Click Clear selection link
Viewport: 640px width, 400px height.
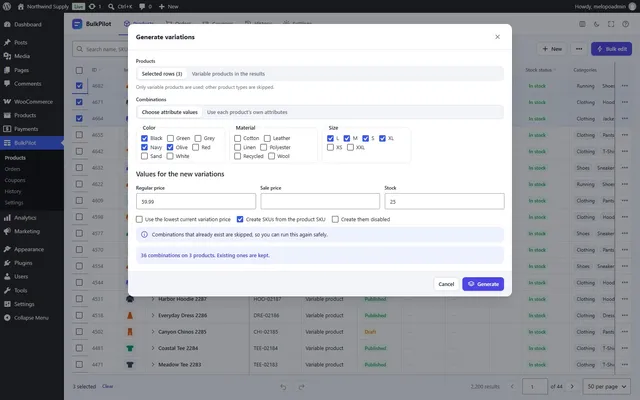click(x=108, y=386)
